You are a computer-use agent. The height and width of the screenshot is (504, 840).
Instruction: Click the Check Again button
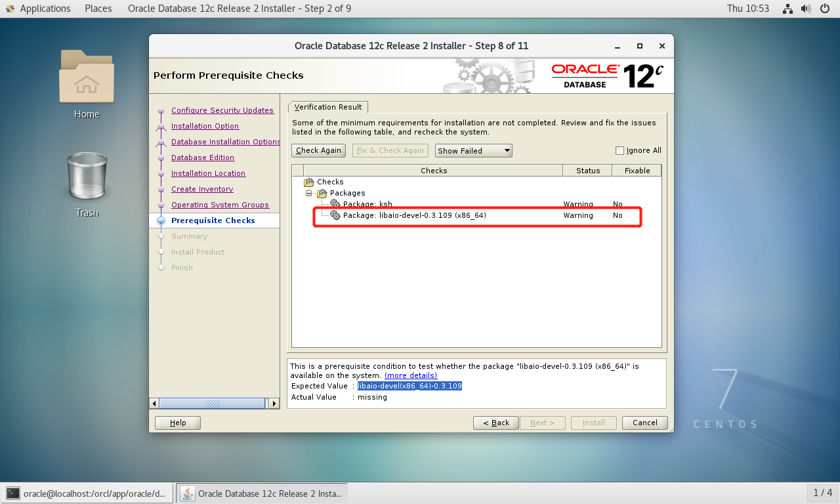[x=319, y=150]
